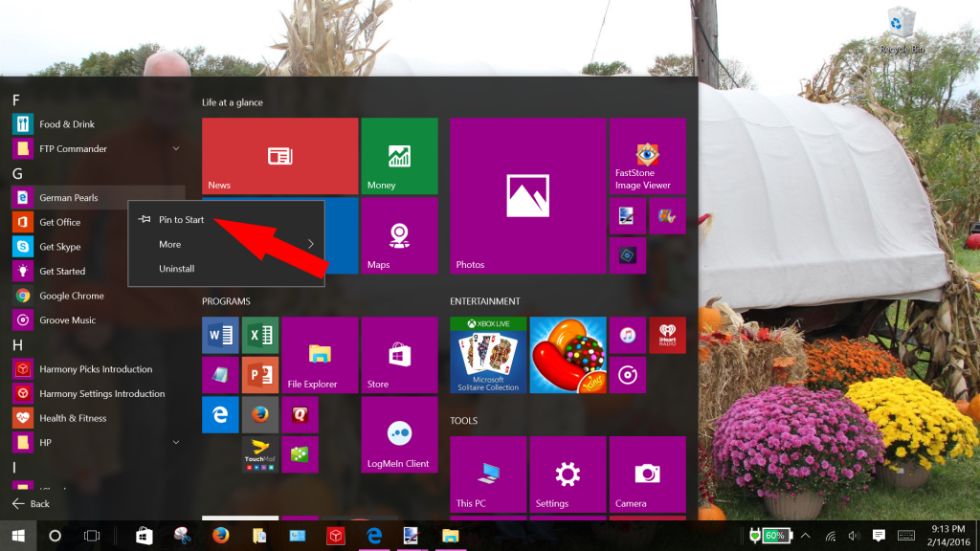Open the Money tile

tap(399, 156)
